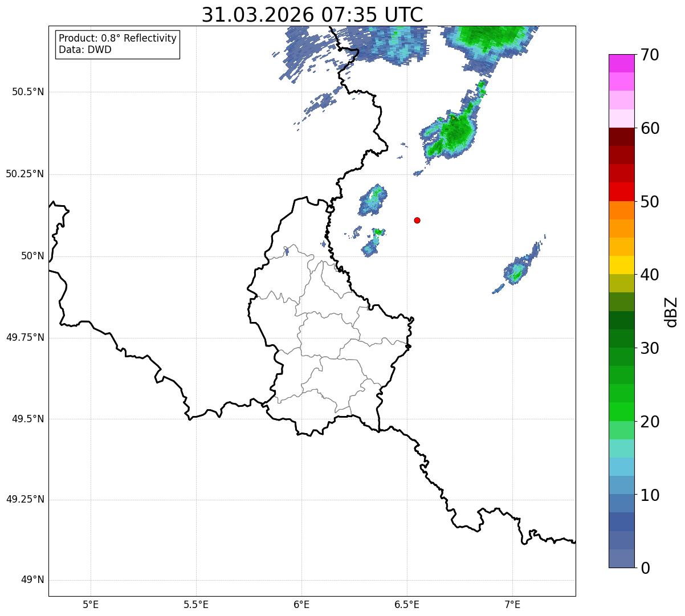
Task: Click the 49.25°N latitude tick label
Action: click(x=25, y=499)
